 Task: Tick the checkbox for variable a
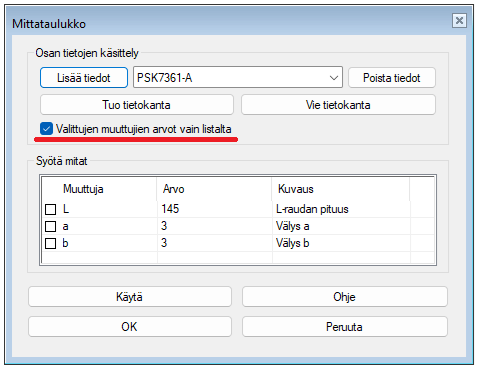click(x=50, y=226)
